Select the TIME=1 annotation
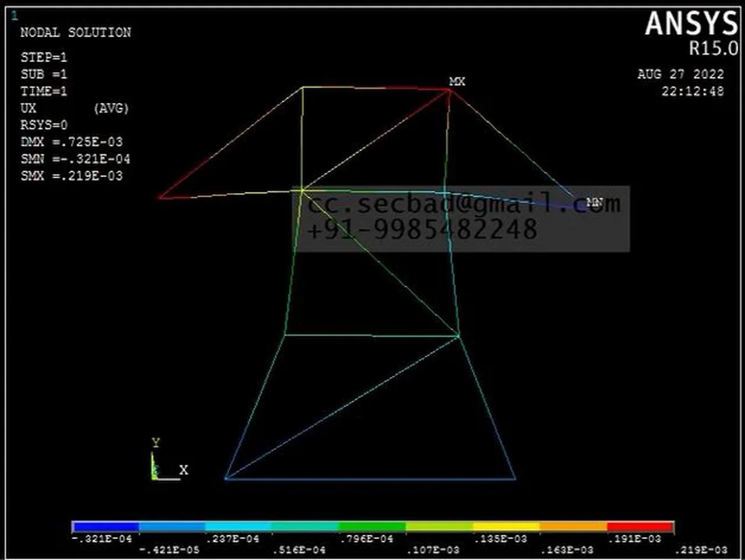This screenshot has height=560, width=745. [x=44, y=91]
